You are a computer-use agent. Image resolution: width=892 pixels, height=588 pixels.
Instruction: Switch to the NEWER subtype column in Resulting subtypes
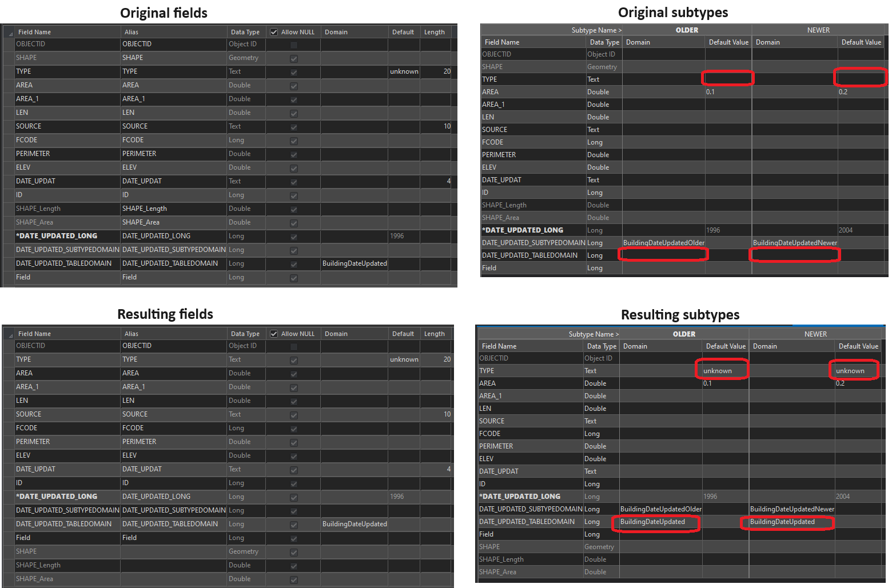point(815,334)
